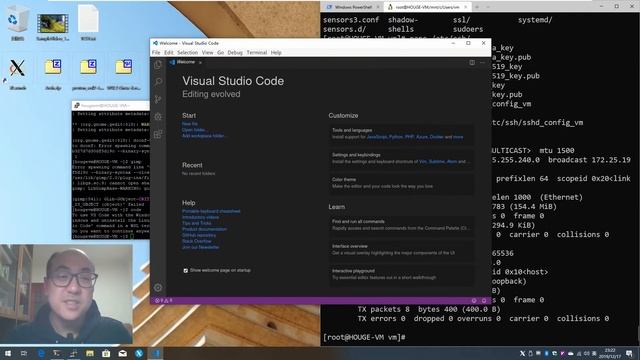Click Add workspace folder link
Screen dimensions: 640x360
pos(203,136)
